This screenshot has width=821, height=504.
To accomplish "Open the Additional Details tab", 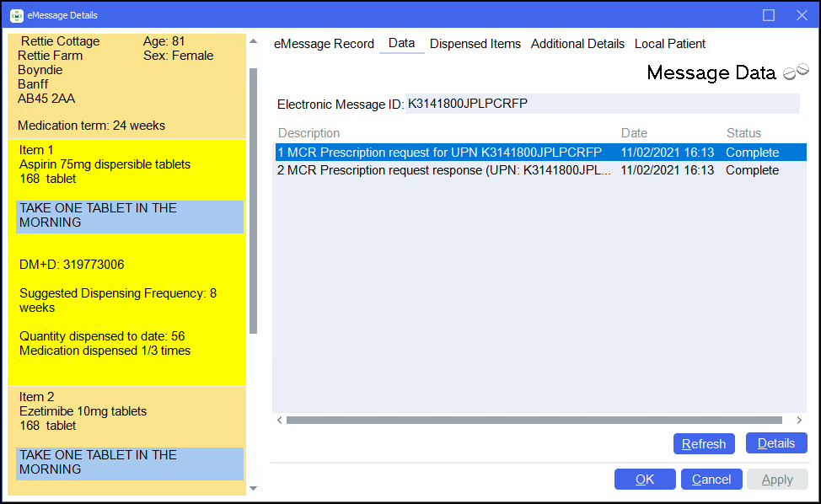I will click(577, 44).
